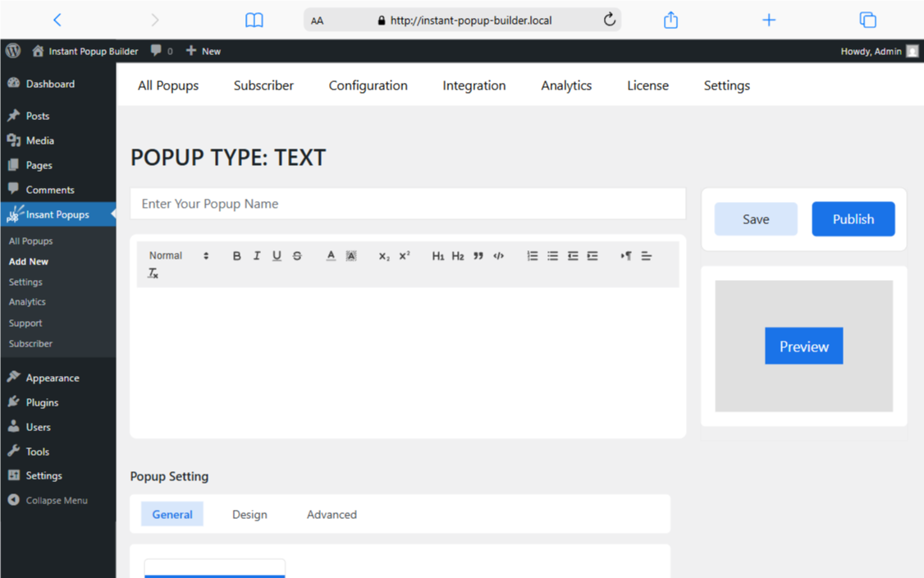Open the browser share sheet
The width and height of the screenshot is (924, 578).
[x=670, y=20]
